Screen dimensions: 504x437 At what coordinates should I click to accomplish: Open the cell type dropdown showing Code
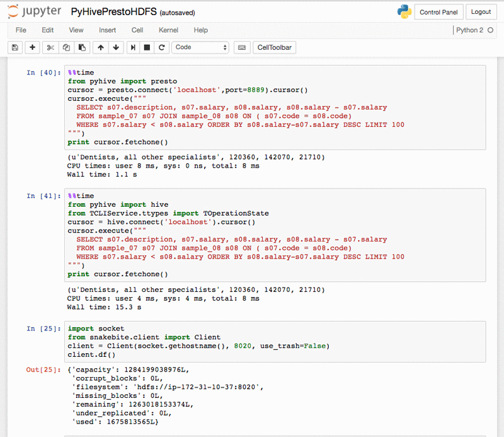pyautogui.click(x=202, y=47)
